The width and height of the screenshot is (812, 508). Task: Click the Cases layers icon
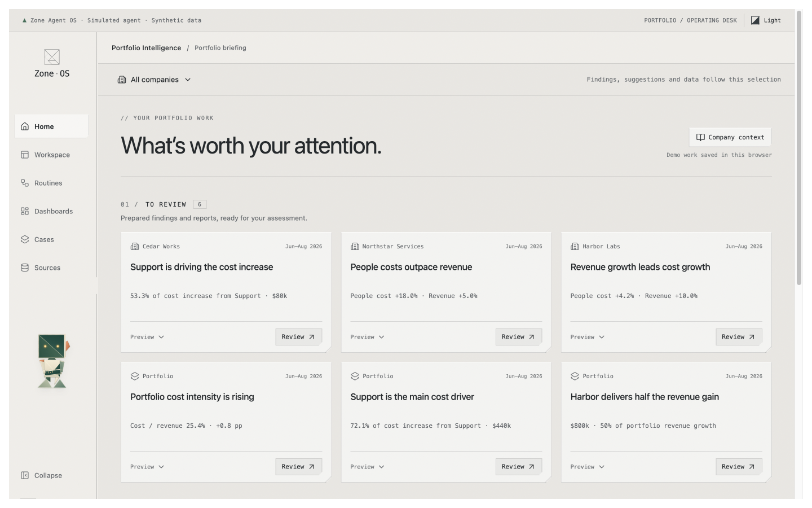point(25,239)
